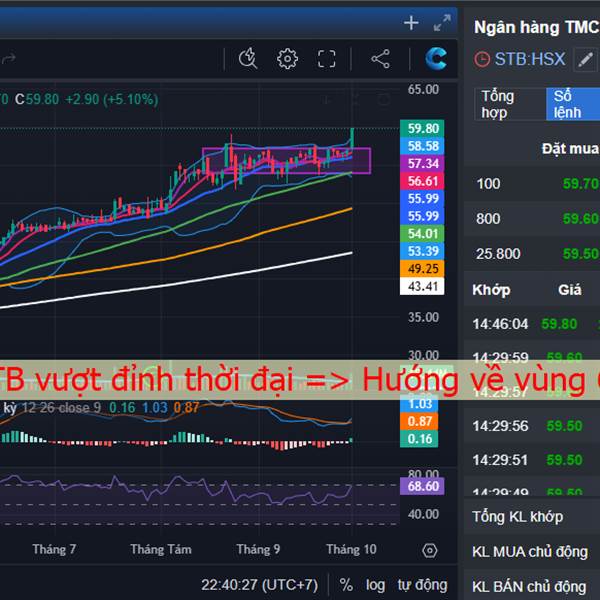The height and width of the screenshot is (600, 600).
Task: Click the 58.58 price axis label
Action: coord(422,146)
